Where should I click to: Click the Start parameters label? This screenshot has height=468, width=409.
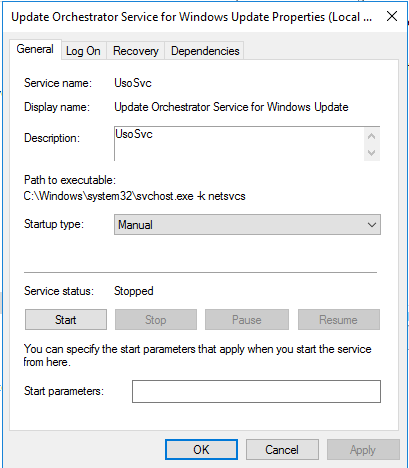(64, 391)
